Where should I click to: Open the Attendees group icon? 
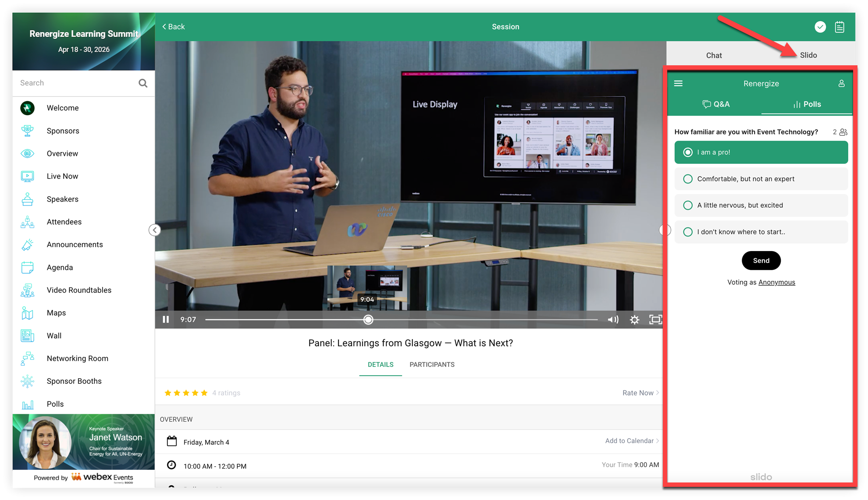tap(27, 222)
